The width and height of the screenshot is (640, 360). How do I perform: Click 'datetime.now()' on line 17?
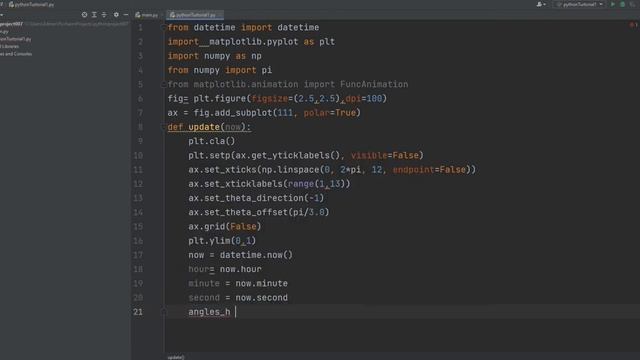256,255
